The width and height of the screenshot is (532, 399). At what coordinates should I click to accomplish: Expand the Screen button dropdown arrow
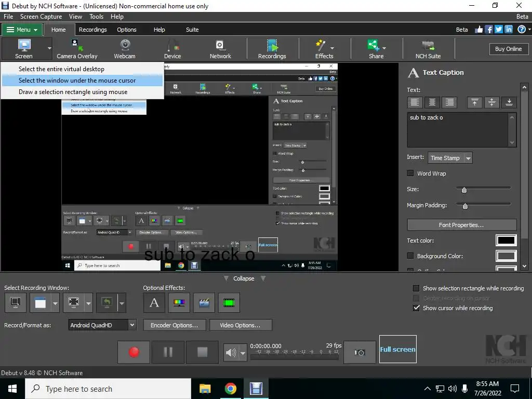[49, 48]
